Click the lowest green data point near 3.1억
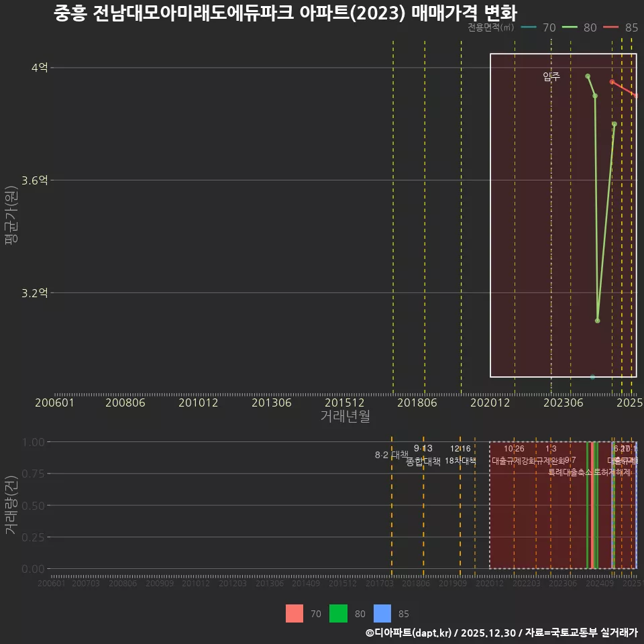 pyautogui.click(x=597, y=321)
